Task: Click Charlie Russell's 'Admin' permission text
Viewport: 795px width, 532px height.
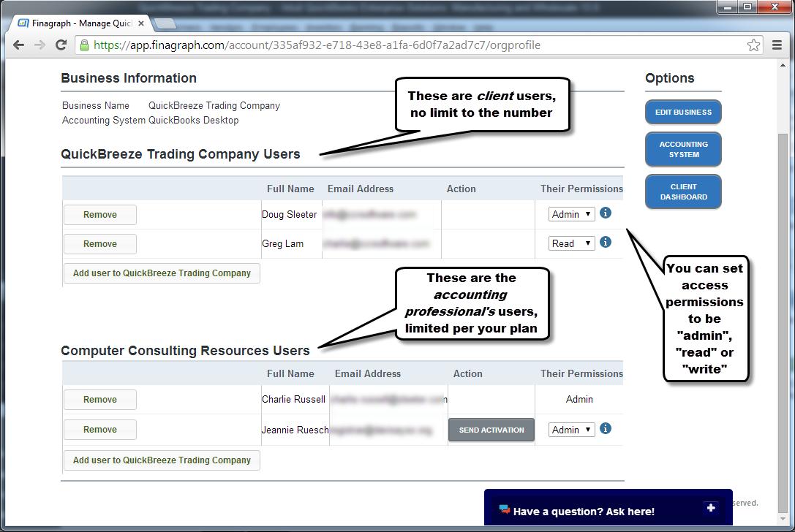Action: click(579, 399)
